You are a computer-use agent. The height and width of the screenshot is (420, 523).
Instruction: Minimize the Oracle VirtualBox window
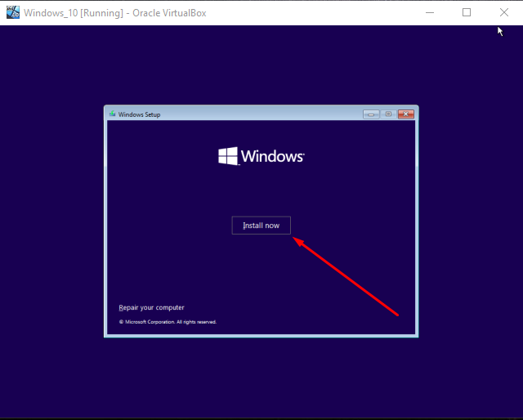(430, 12)
